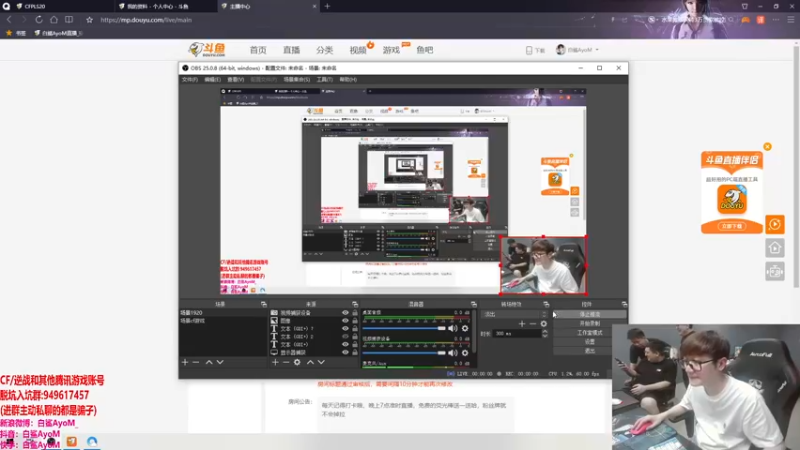
Task: Remove the selected scene with the minus icon
Action: (x=196, y=362)
